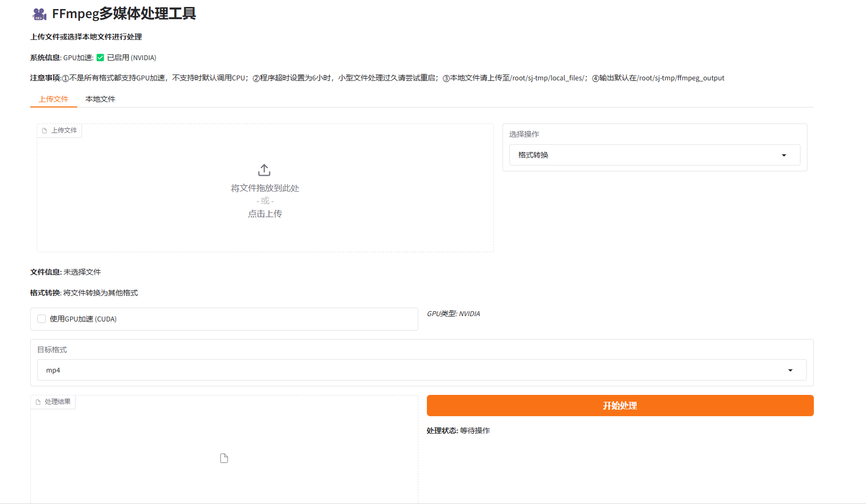Screen dimensions: 866x504
Task: Click the 处理状态: 等待操作 text
Action: [x=458, y=431]
